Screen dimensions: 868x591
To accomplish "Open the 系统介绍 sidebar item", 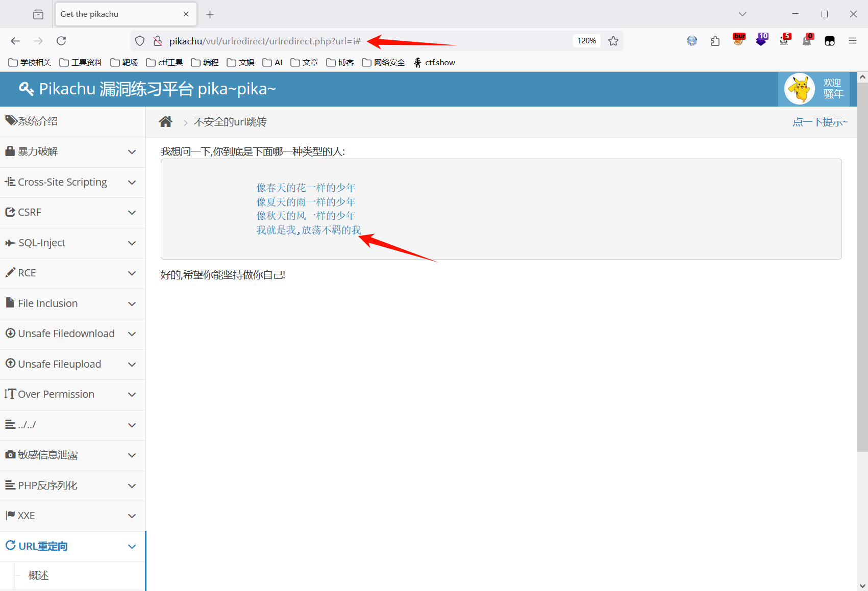I will coord(72,121).
